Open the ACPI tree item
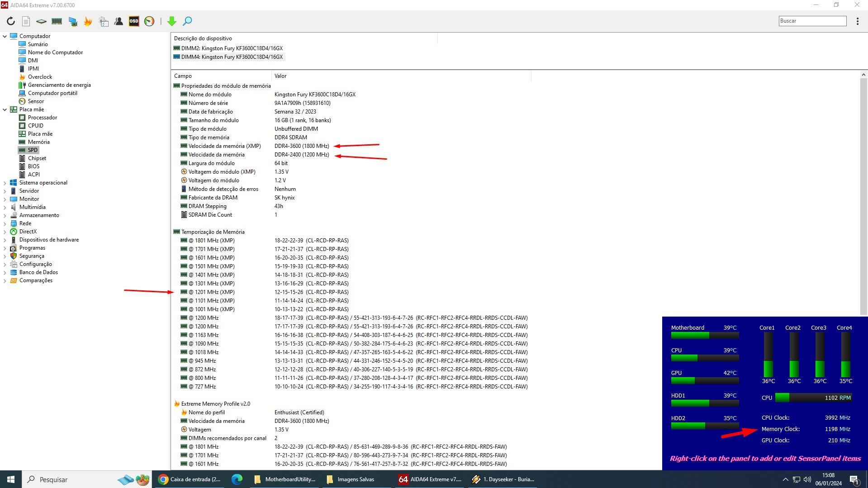868x488 pixels. point(33,175)
